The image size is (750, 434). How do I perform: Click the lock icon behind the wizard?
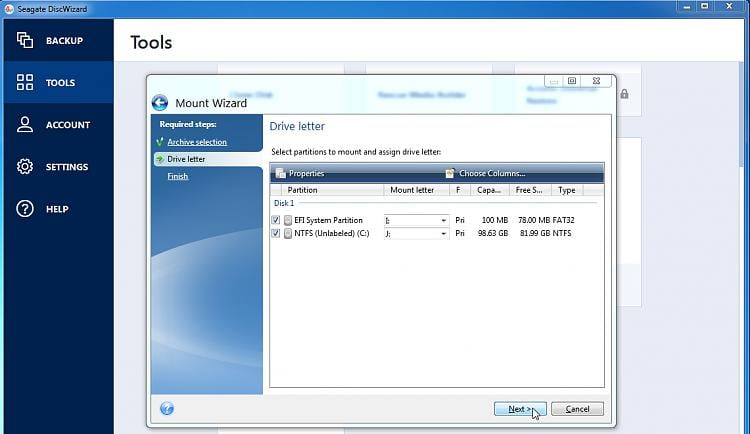624,94
